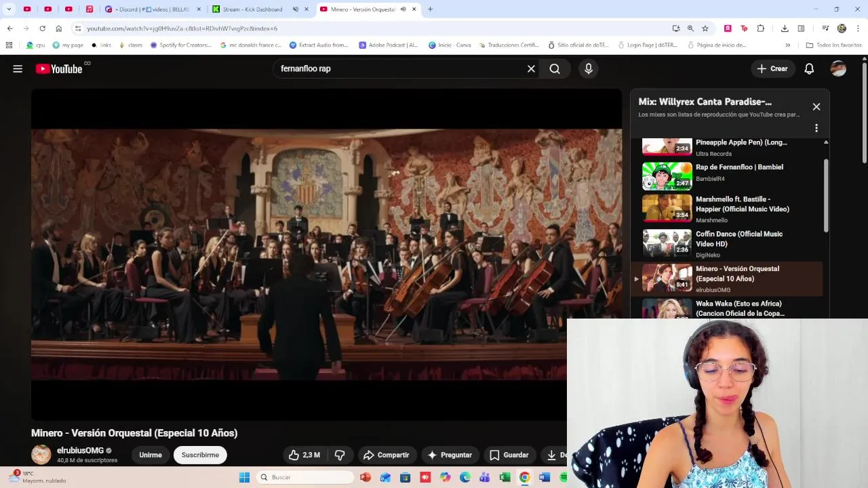Clear the search box with X
Screen dimensions: 868x488
pos(531,68)
